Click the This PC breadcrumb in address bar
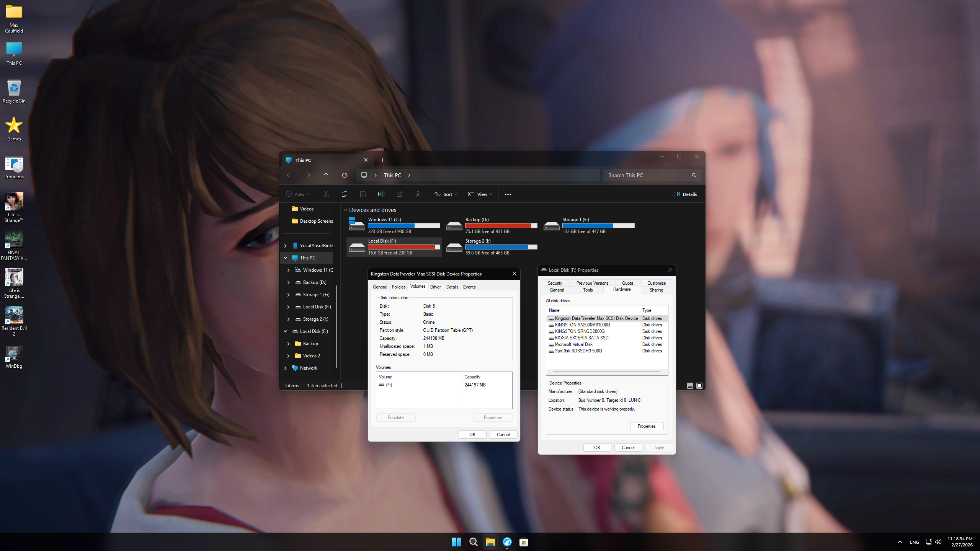This screenshot has height=551, width=980. (392, 175)
